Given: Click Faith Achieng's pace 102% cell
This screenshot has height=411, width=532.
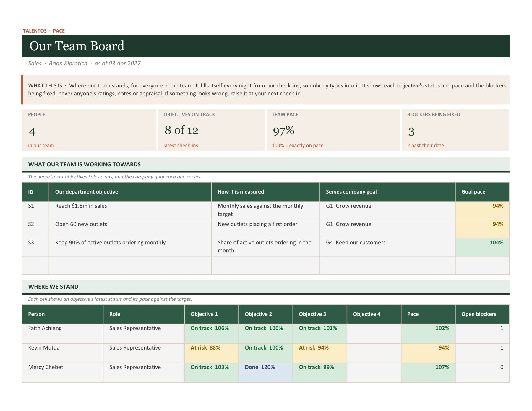Looking at the screenshot, I should pos(428,334).
